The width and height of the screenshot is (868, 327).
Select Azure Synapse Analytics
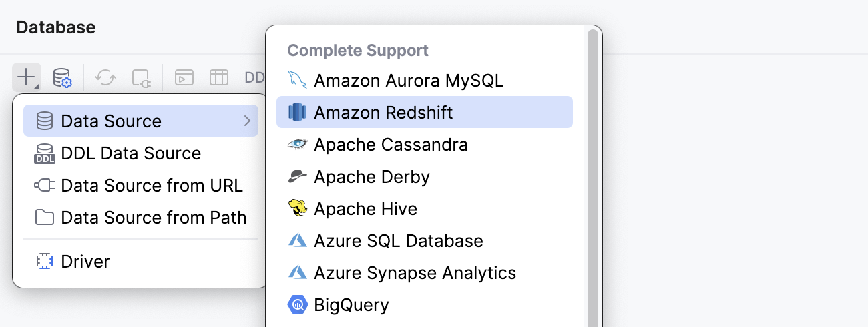click(x=415, y=273)
